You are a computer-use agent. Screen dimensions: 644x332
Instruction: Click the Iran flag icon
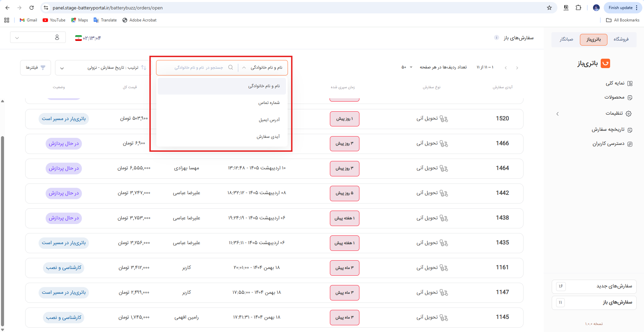79,38
